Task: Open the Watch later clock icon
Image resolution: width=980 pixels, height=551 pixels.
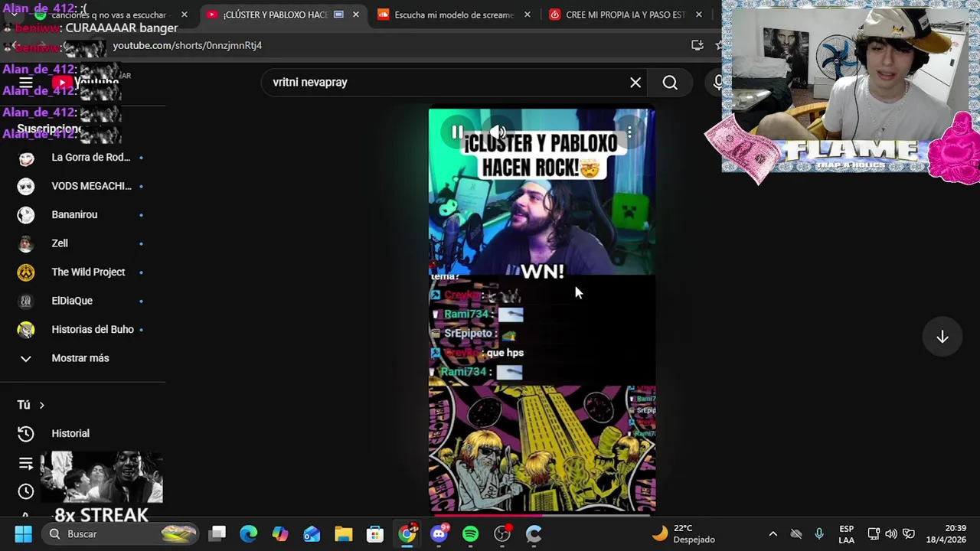Action: pos(26,491)
